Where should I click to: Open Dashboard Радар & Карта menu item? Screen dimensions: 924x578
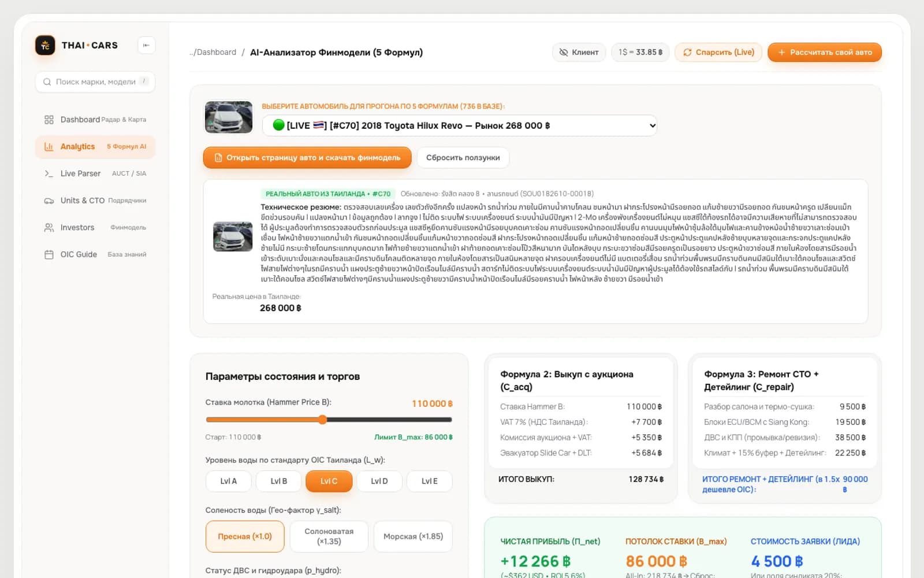point(95,120)
